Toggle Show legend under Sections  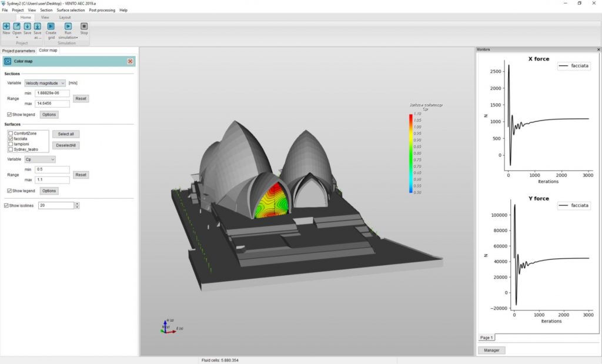click(x=9, y=115)
